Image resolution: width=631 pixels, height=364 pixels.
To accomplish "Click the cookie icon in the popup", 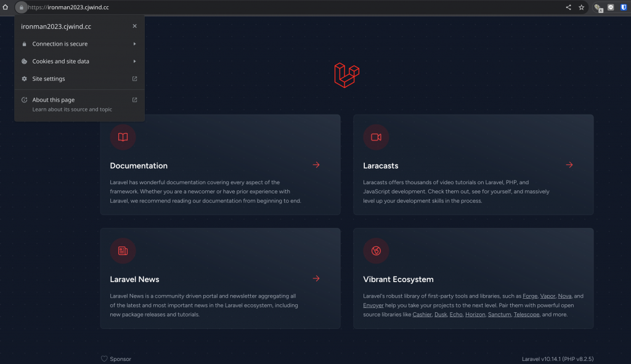I will 24,61.
